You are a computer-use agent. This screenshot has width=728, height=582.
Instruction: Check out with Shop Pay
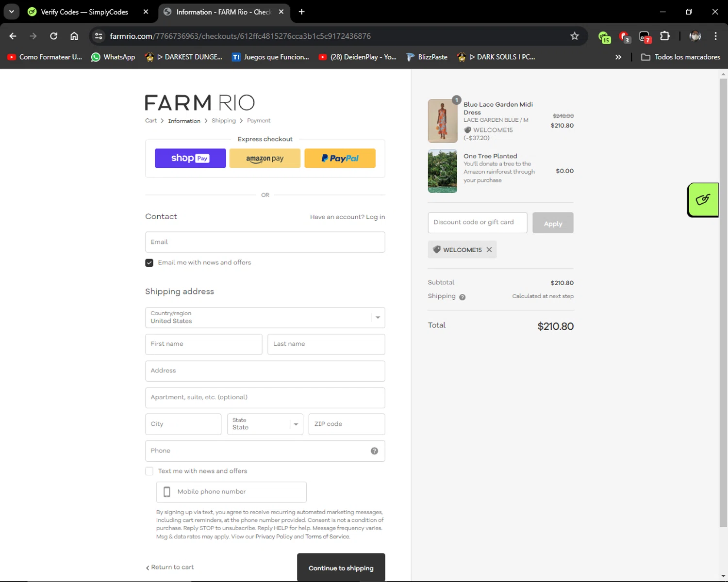[x=190, y=158]
